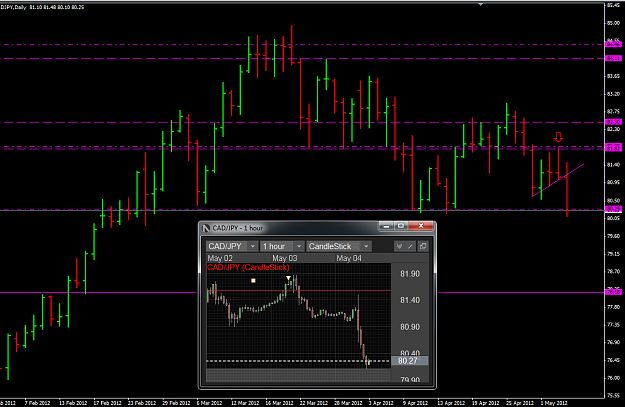Click the chart shift triangle at top edge
The width and height of the screenshot is (625, 407).
pyautogui.click(x=481, y=5)
